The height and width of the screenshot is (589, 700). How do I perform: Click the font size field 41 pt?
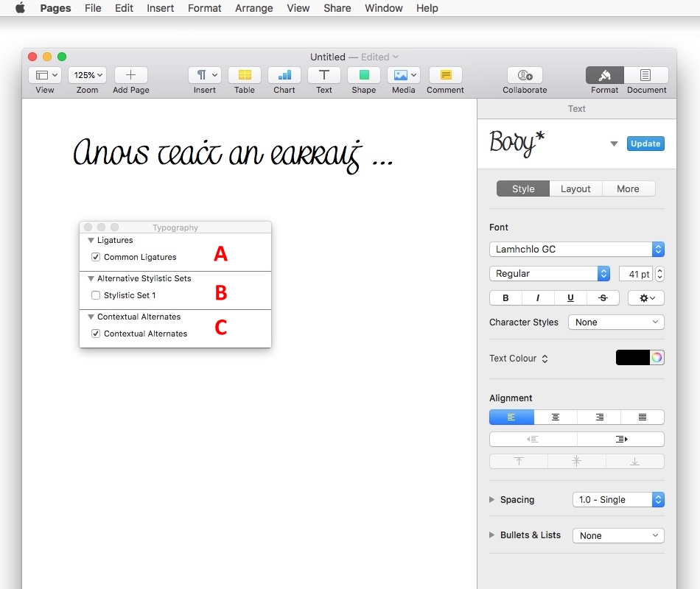pos(635,274)
